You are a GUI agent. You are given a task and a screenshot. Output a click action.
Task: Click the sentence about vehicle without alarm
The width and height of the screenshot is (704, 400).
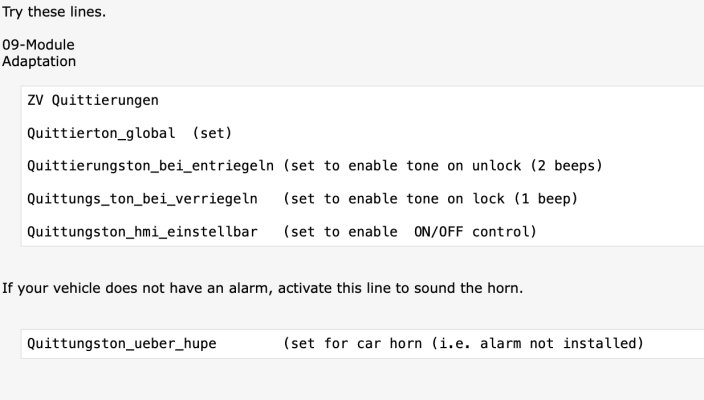(x=262, y=288)
